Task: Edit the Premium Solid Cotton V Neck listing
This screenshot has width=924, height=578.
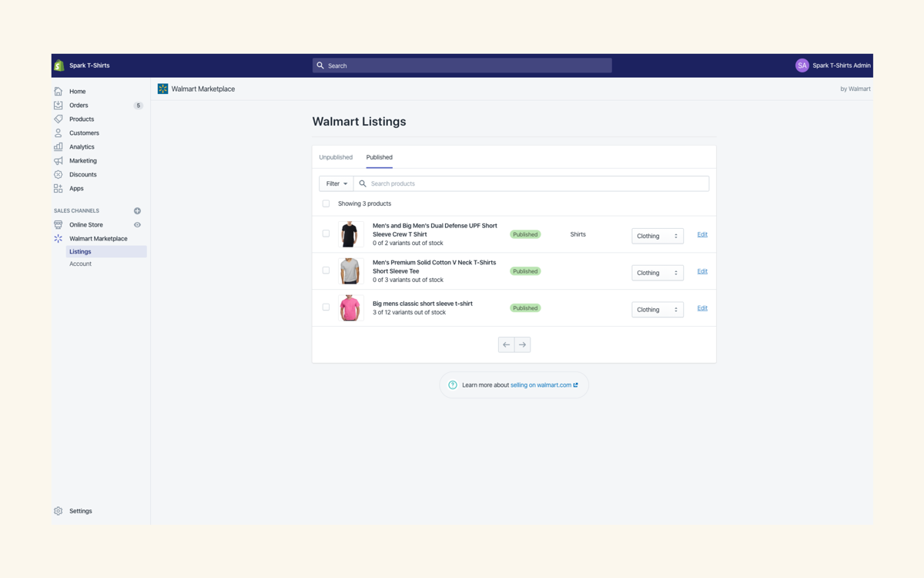Action: click(x=702, y=271)
